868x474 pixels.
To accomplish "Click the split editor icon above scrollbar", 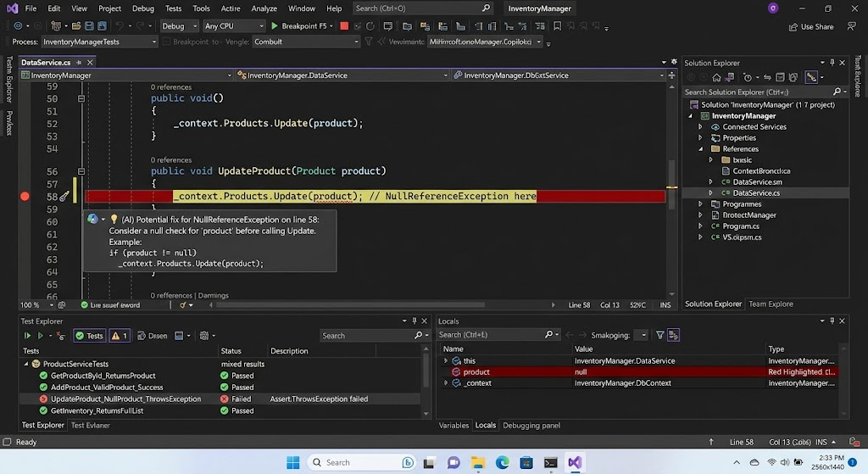I will point(671,75).
